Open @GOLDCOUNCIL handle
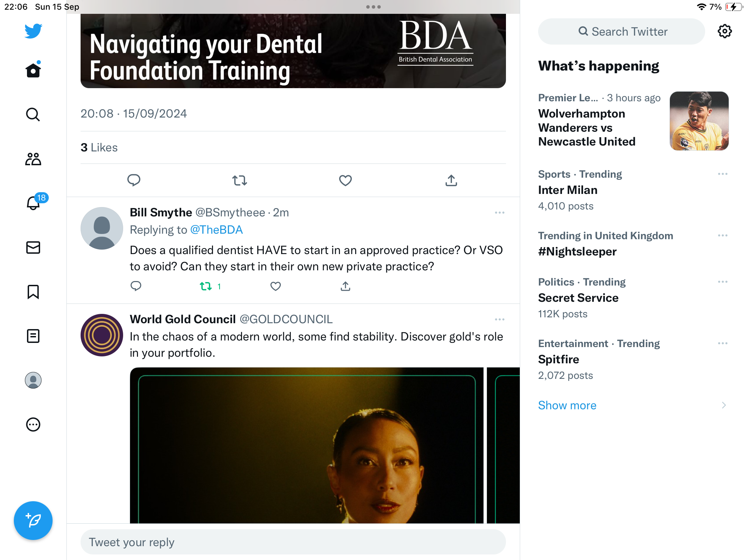The width and height of the screenshot is (747, 560). [x=286, y=319]
